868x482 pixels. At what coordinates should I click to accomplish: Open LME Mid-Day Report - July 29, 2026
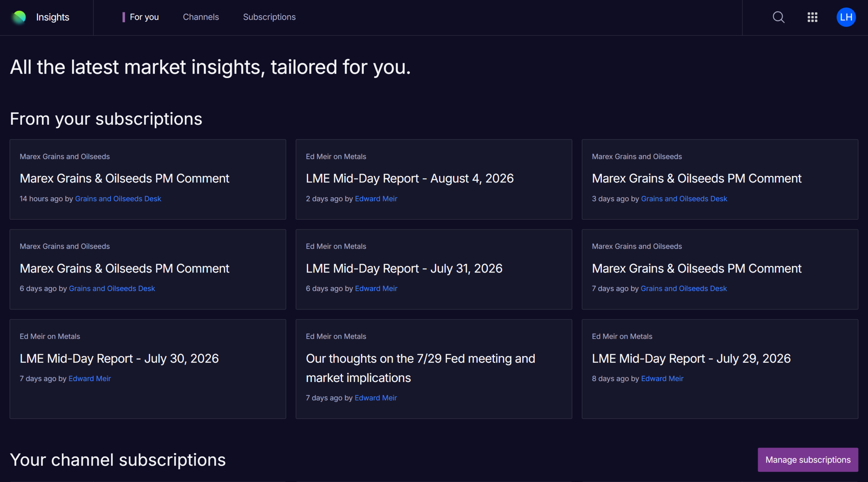click(x=691, y=359)
